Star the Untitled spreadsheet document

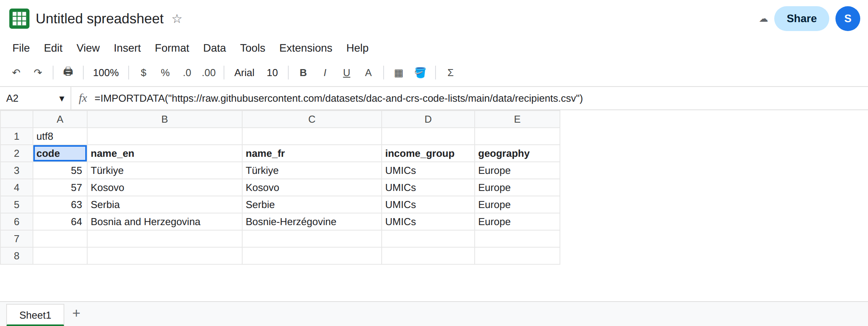tap(177, 19)
